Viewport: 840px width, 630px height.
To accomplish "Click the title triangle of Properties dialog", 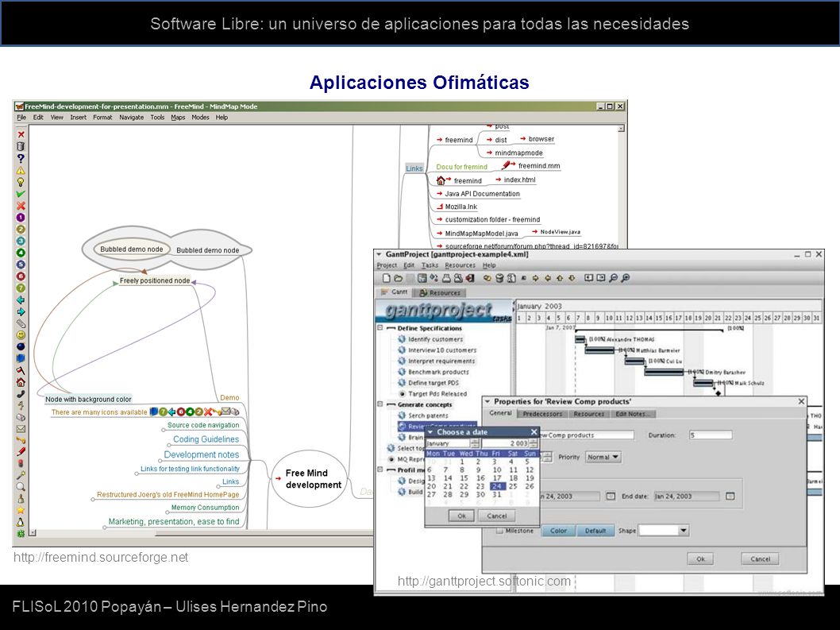I will [x=487, y=401].
